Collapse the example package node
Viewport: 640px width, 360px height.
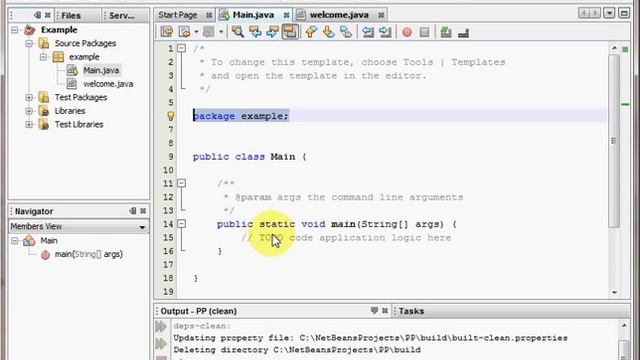pyautogui.click(x=43, y=57)
